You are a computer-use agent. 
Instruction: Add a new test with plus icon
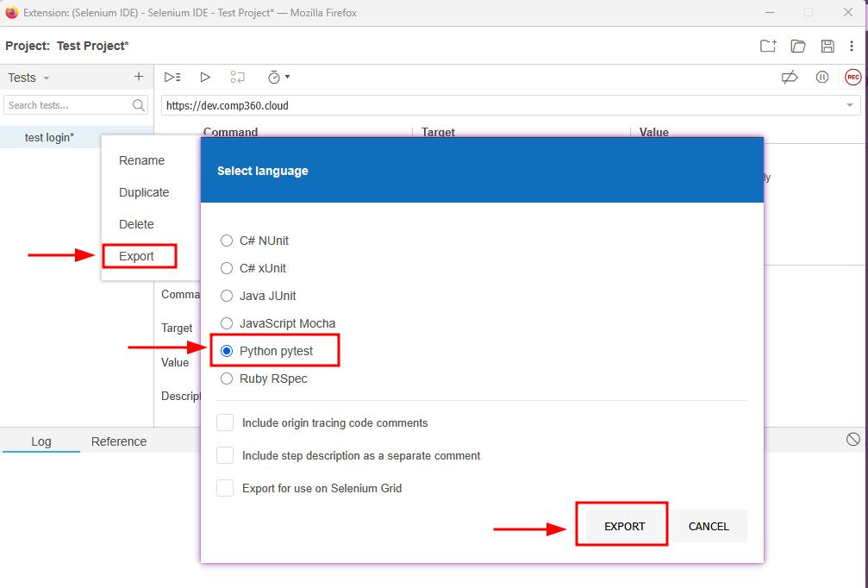click(x=139, y=77)
